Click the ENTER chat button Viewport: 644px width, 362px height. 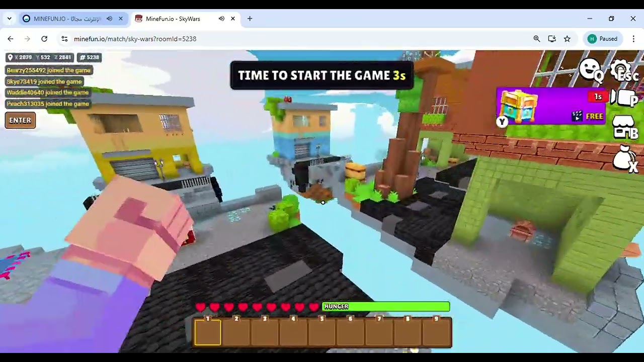click(x=20, y=120)
